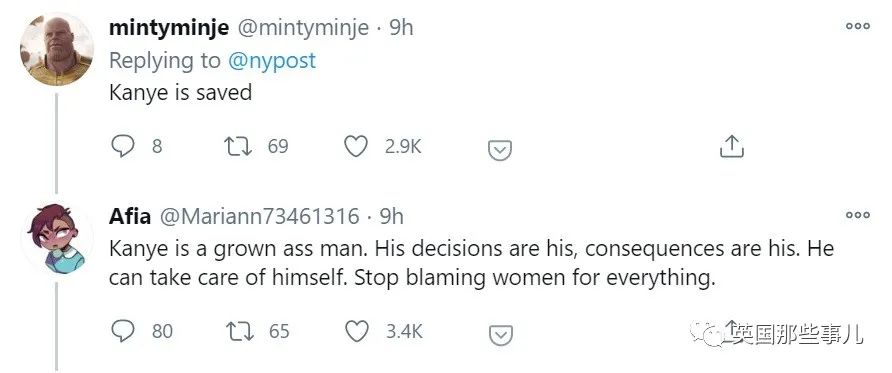Share mintyminje's tweet via share icon
Image resolution: width=892 pixels, height=373 pixels.
click(x=732, y=147)
